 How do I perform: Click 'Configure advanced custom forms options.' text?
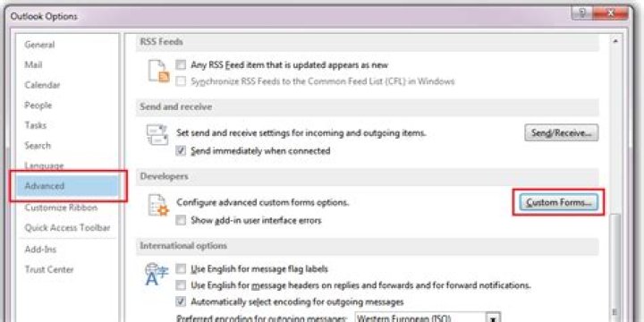pyautogui.click(x=263, y=202)
